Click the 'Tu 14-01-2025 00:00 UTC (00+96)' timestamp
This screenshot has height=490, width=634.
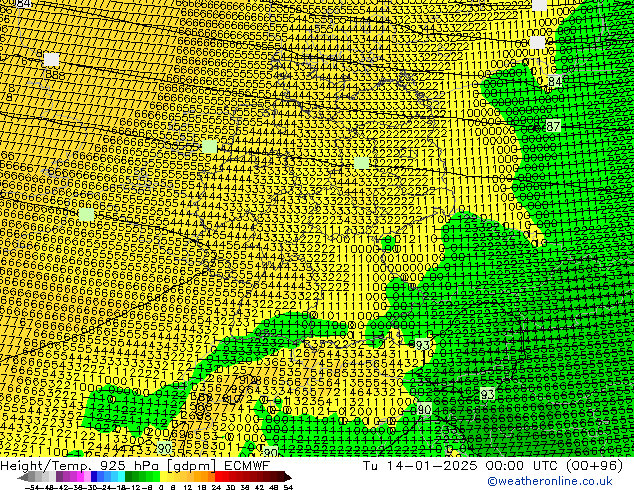[492, 465]
